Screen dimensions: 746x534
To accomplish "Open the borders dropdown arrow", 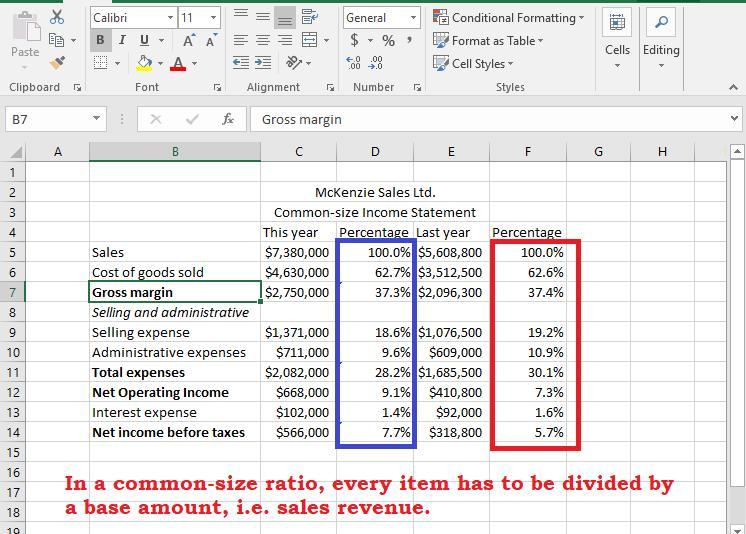I will [x=117, y=63].
